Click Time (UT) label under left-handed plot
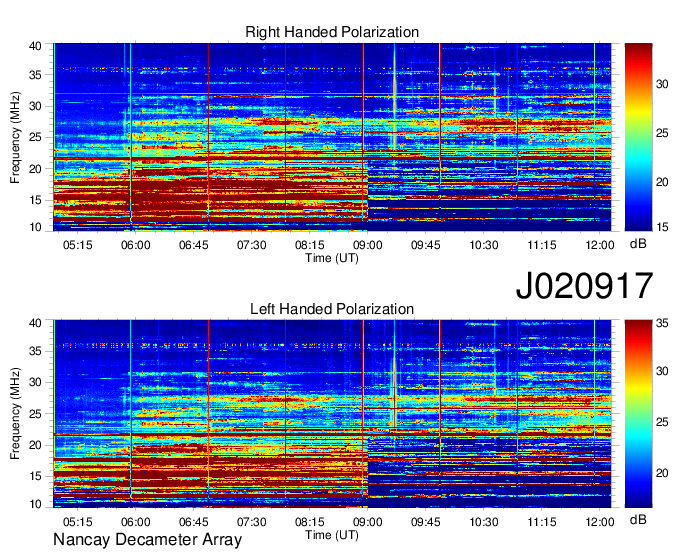The height and width of the screenshot is (552, 680). click(332, 535)
